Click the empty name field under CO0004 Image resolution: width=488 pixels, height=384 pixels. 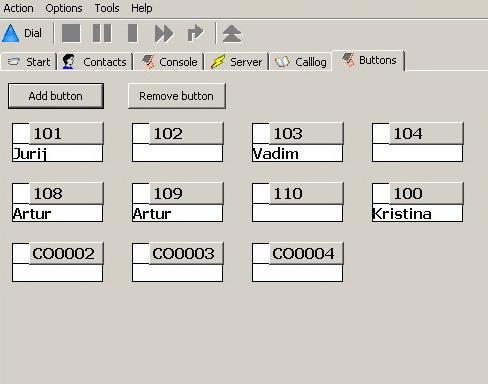tap(297, 273)
